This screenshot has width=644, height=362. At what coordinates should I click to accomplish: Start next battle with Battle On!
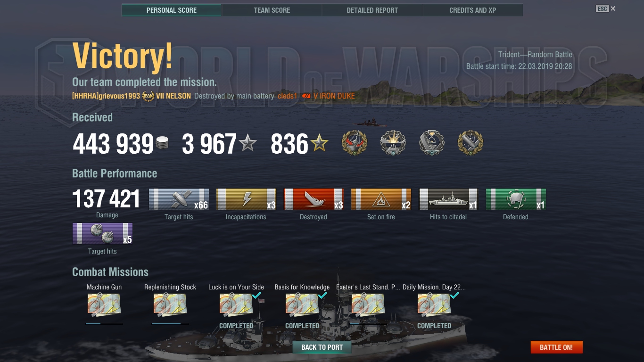pos(556,347)
